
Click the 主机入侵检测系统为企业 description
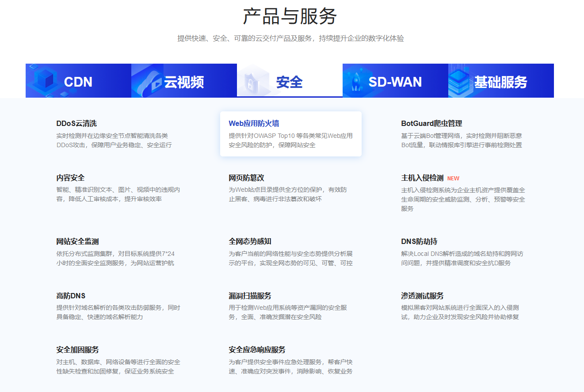463,199
